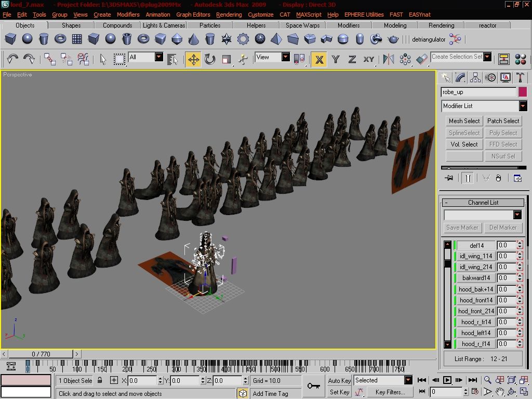
Task: Activate Select and Move tool
Action: [x=193, y=59]
